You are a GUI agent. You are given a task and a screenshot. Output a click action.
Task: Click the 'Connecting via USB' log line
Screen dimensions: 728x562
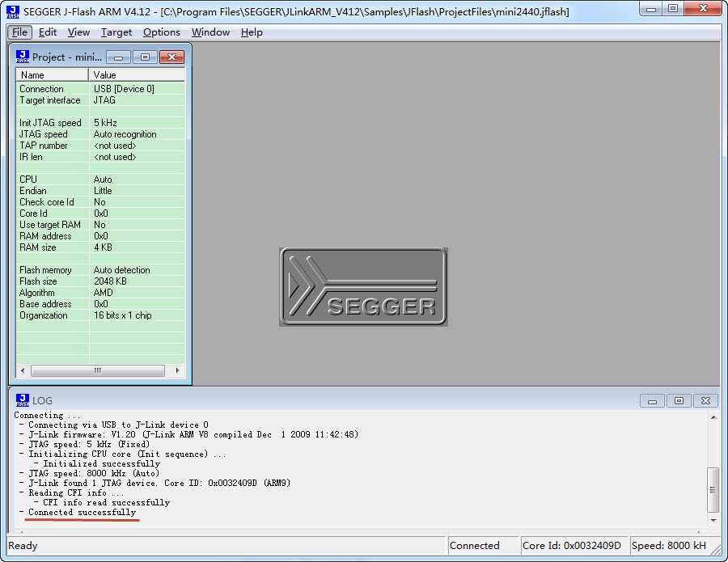[x=118, y=425]
